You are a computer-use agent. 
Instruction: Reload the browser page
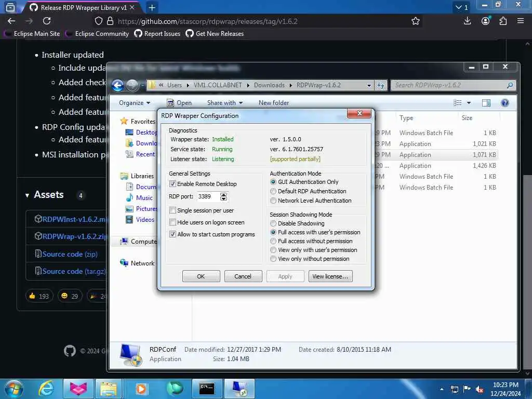(47, 21)
